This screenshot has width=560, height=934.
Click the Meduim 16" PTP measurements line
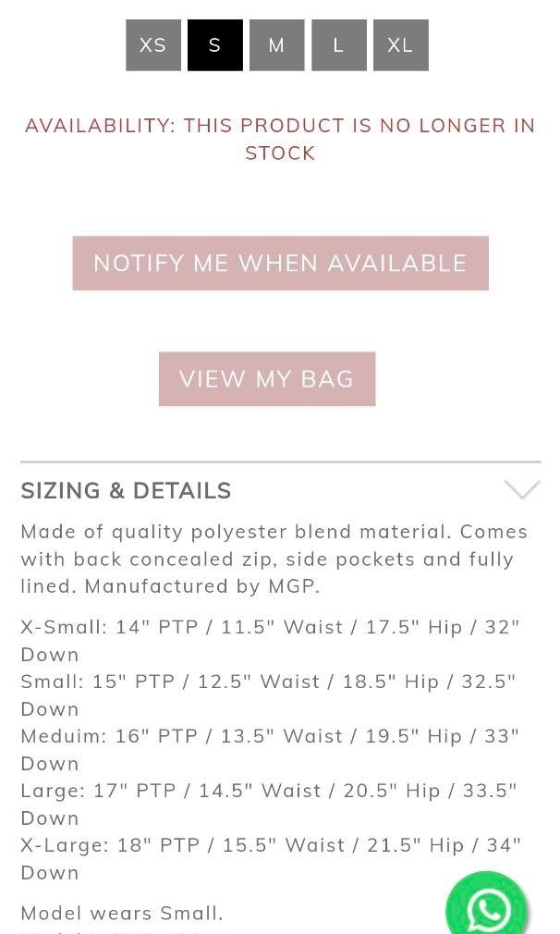[x=270, y=737]
